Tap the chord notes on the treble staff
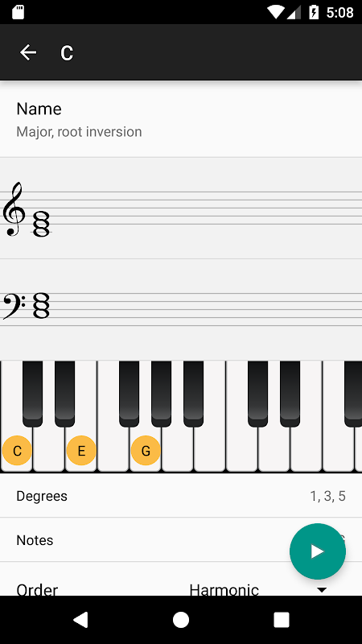The width and height of the screenshot is (362, 644). pos(42,224)
